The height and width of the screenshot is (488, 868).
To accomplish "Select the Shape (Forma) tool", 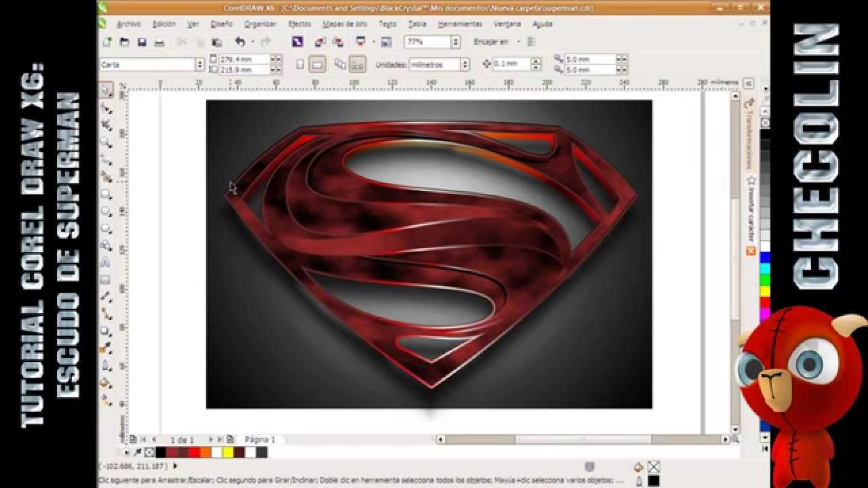I will pyautogui.click(x=106, y=107).
